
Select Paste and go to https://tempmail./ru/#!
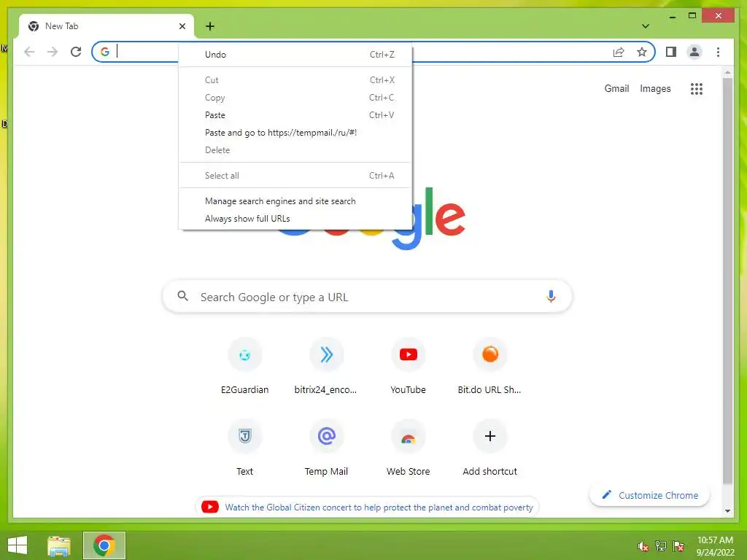[295, 133]
